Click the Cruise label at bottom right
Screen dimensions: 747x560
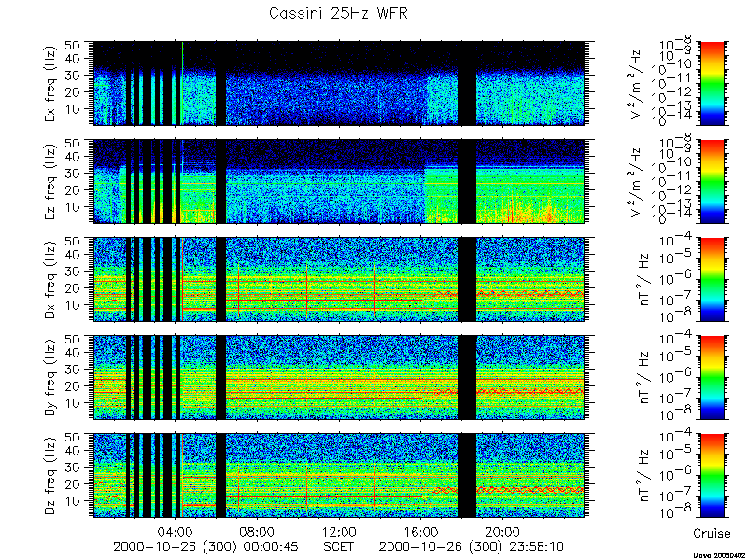[x=712, y=533]
